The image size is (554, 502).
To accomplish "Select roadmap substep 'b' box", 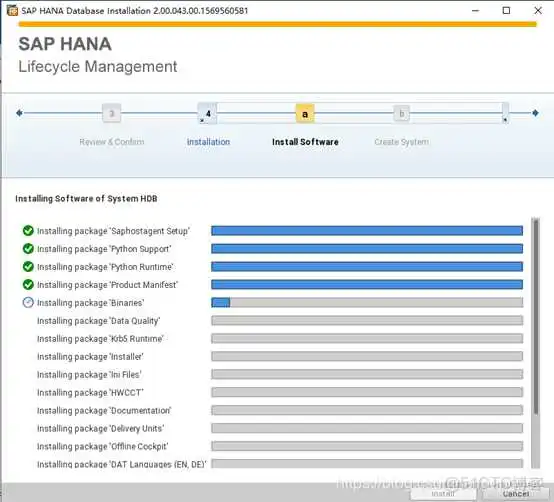I will tap(402, 114).
